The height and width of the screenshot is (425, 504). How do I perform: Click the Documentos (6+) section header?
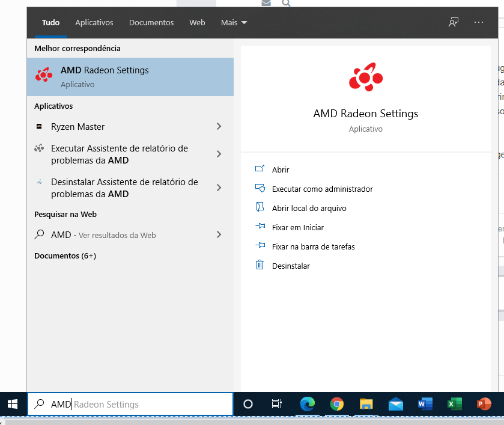click(65, 255)
